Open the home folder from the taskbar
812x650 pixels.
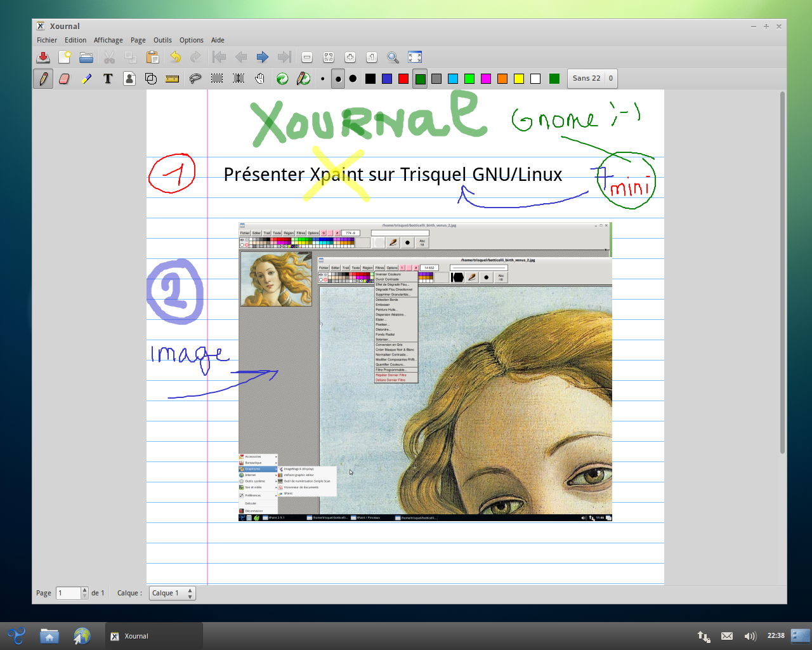point(49,635)
